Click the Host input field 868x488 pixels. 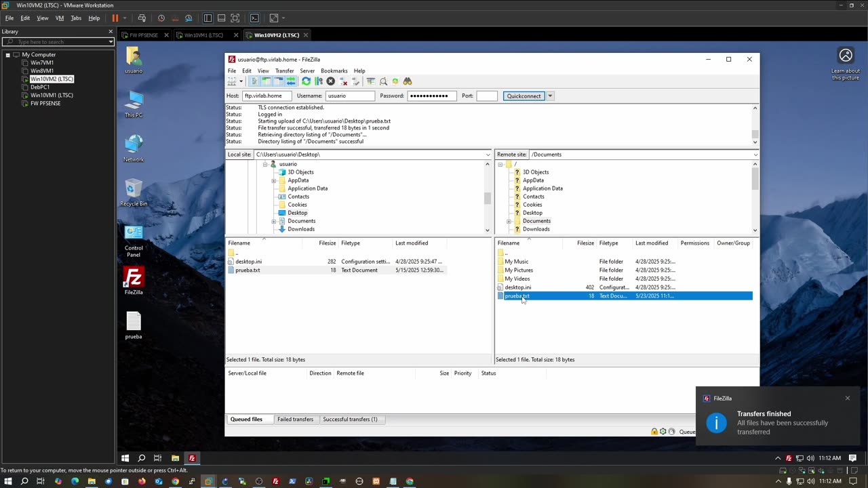267,96
